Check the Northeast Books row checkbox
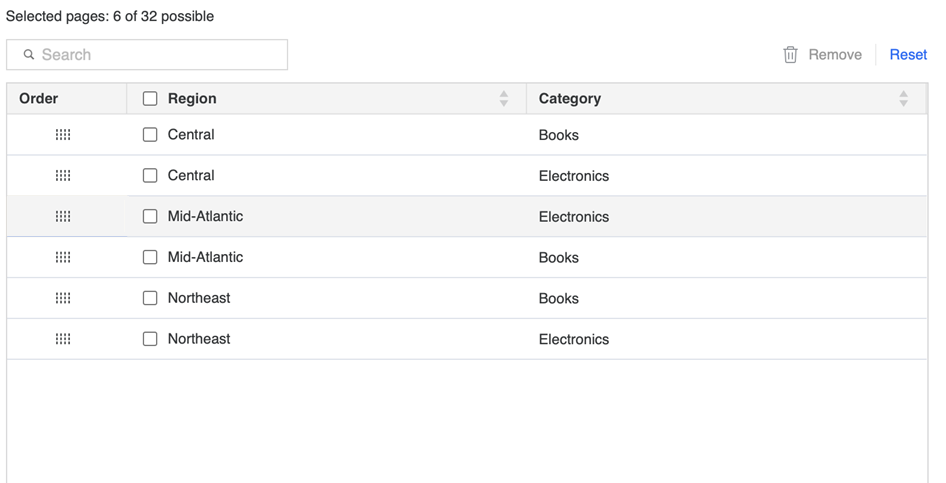Viewport: 946px width, 483px height. point(150,298)
